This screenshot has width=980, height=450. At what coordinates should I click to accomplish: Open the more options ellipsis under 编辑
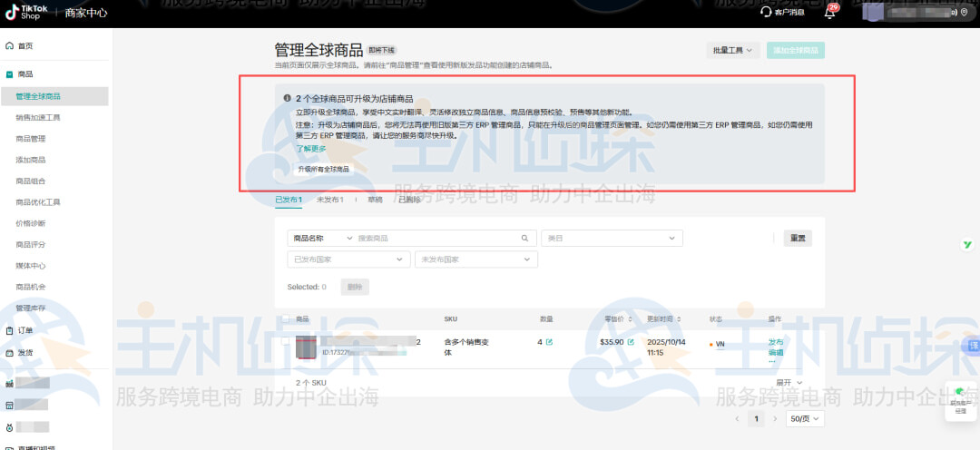772,360
